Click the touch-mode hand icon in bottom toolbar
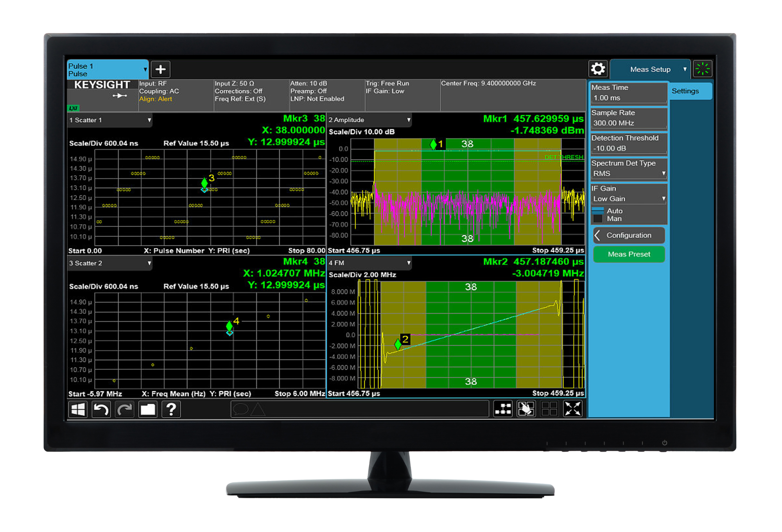782x532 pixels. click(x=526, y=409)
